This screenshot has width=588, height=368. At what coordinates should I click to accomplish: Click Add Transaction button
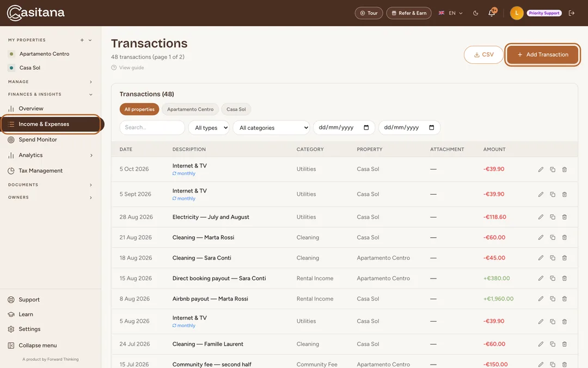[543, 55]
